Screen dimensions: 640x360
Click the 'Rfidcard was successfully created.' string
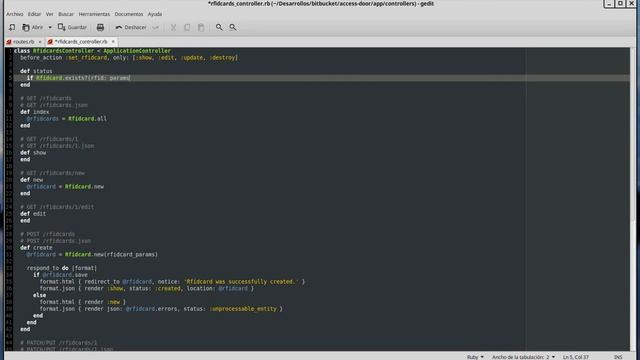point(241,282)
